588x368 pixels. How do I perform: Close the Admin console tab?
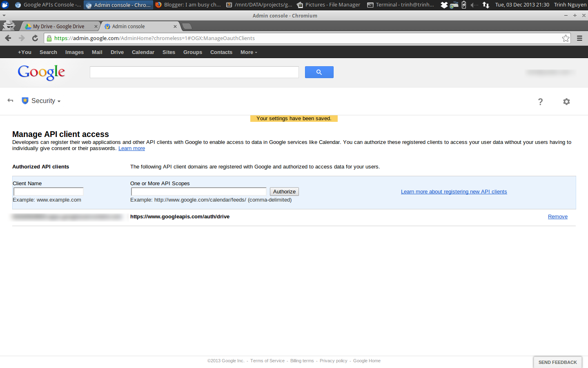pyautogui.click(x=175, y=27)
